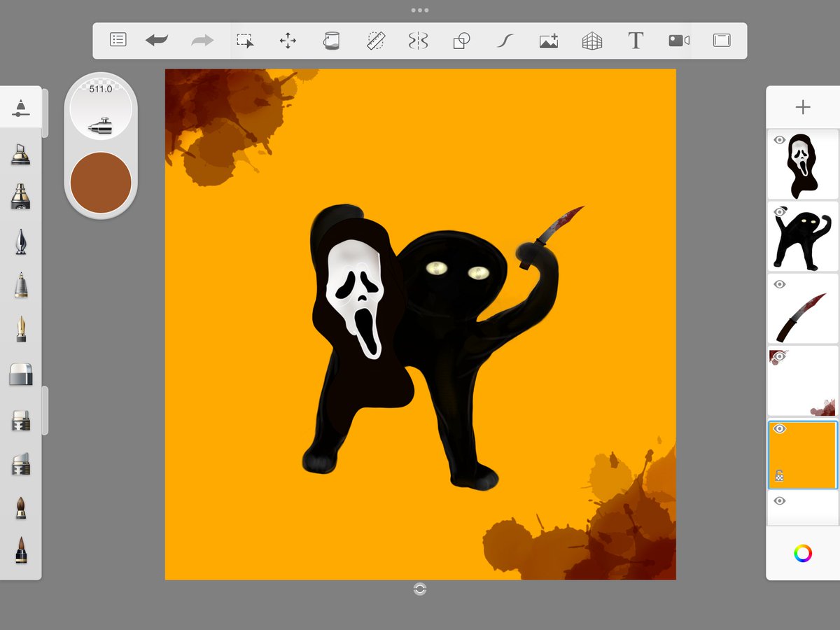
Task: Undo the last action
Action: pyautogui.click(x=157, y=41)
